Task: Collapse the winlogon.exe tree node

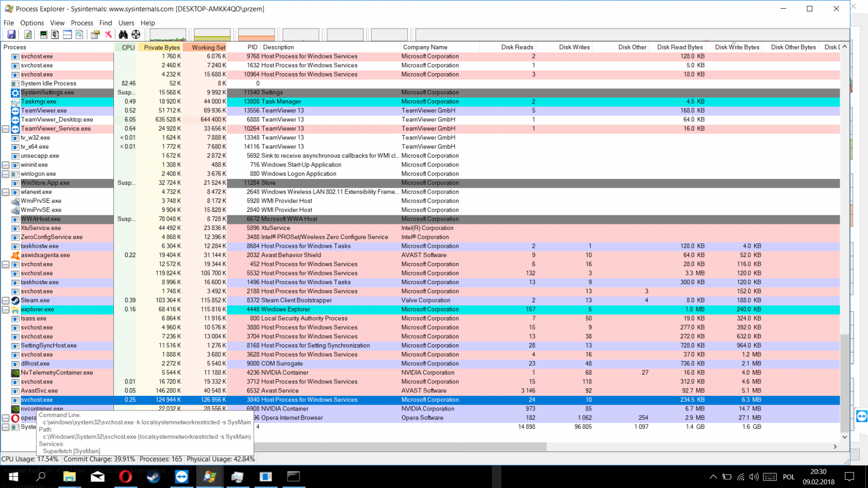Action: (x=5, y=174)
